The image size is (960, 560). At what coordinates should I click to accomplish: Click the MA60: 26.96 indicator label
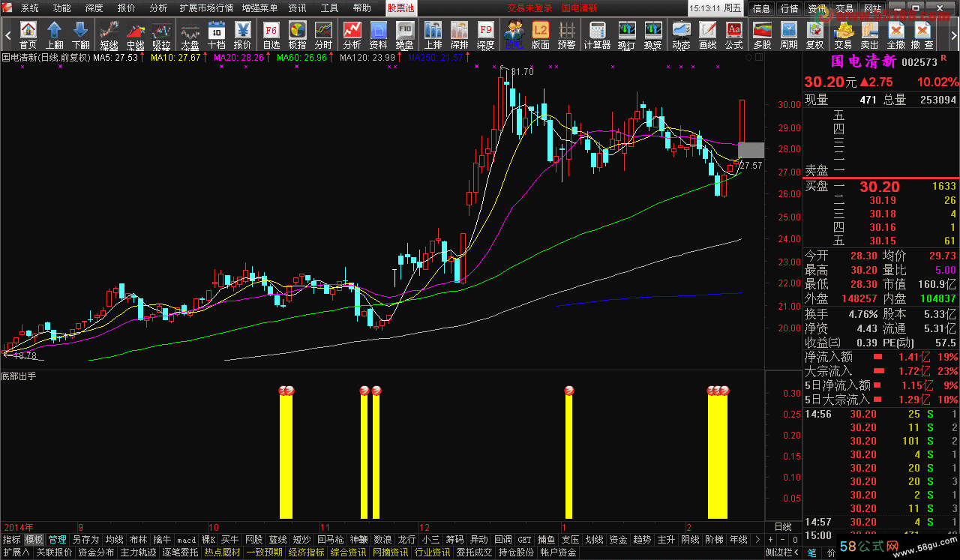[x=301, y=58]
